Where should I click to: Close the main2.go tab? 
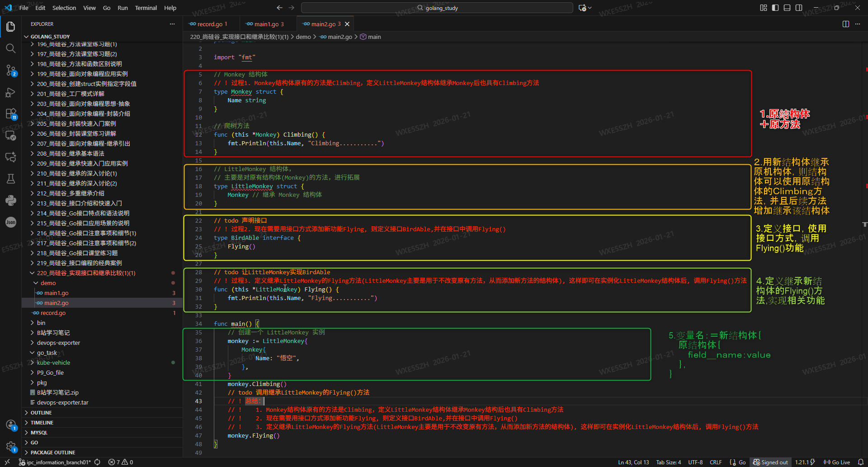pyautogui.click(x=347, y=24)
